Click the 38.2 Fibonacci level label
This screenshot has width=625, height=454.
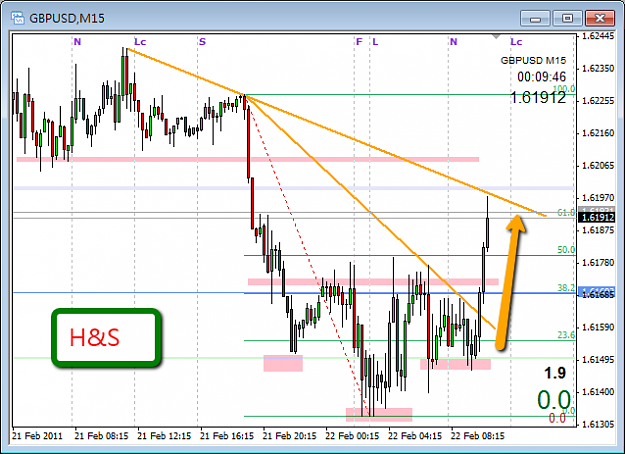pyautogui.click(x=566, y=288)
